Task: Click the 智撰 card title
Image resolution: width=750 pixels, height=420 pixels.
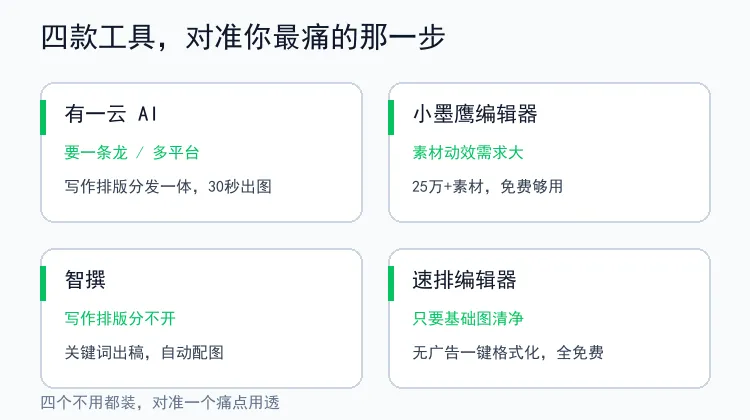Action: click(85, 280)
